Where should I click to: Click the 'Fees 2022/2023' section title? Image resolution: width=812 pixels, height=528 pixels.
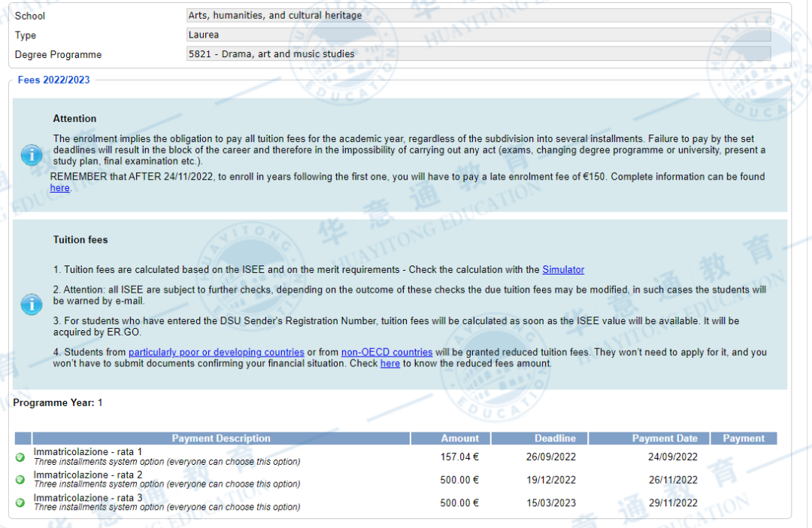click(x=54, y=80)
